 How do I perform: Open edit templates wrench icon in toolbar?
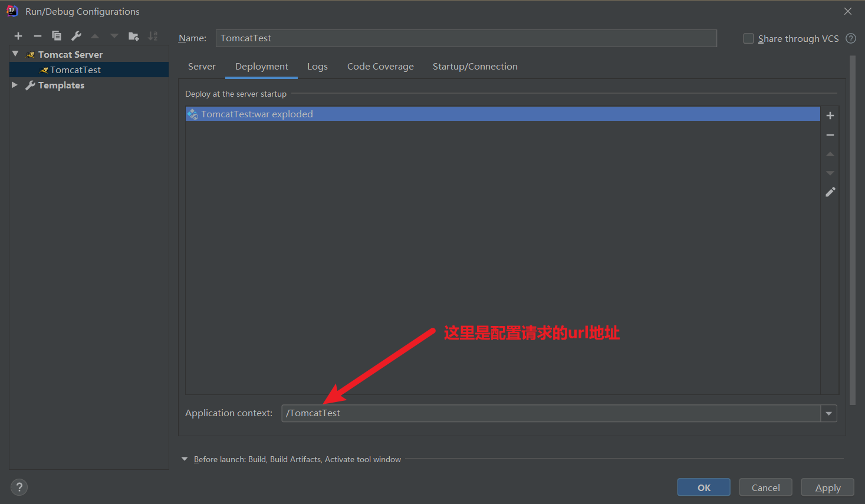(76, 36)
